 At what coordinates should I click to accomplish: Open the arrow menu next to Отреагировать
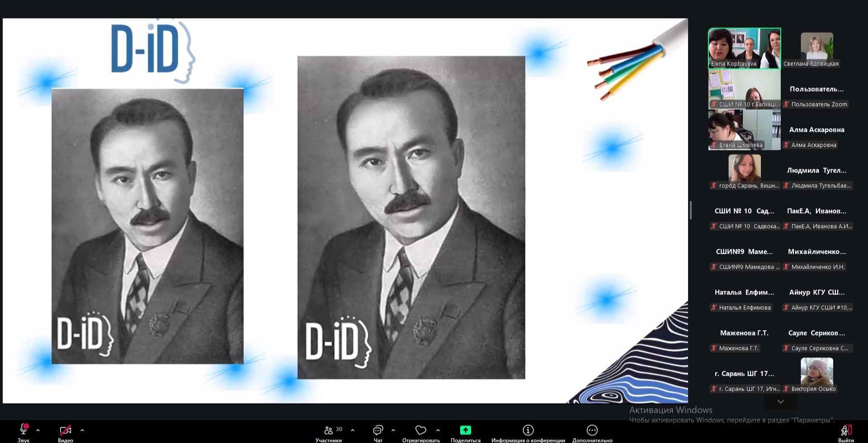[438, 430]
